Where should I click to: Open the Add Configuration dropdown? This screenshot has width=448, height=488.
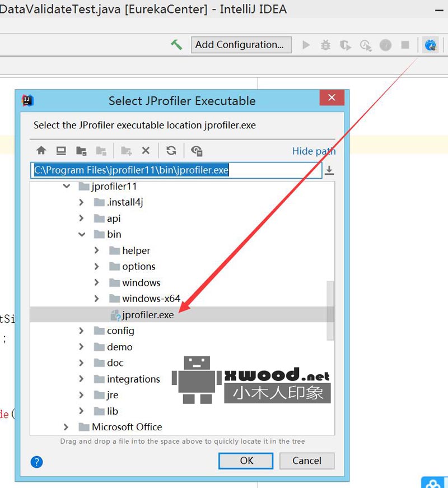click(x=241, y=45)
